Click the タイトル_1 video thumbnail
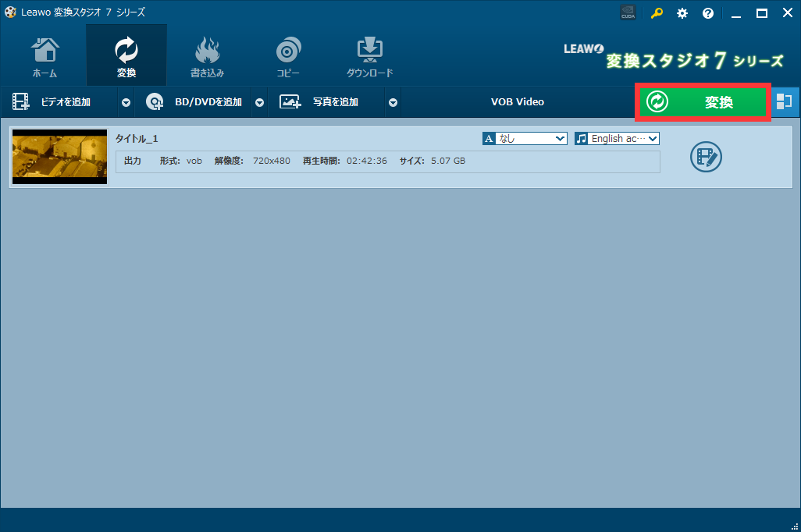 tap(59, 157)
